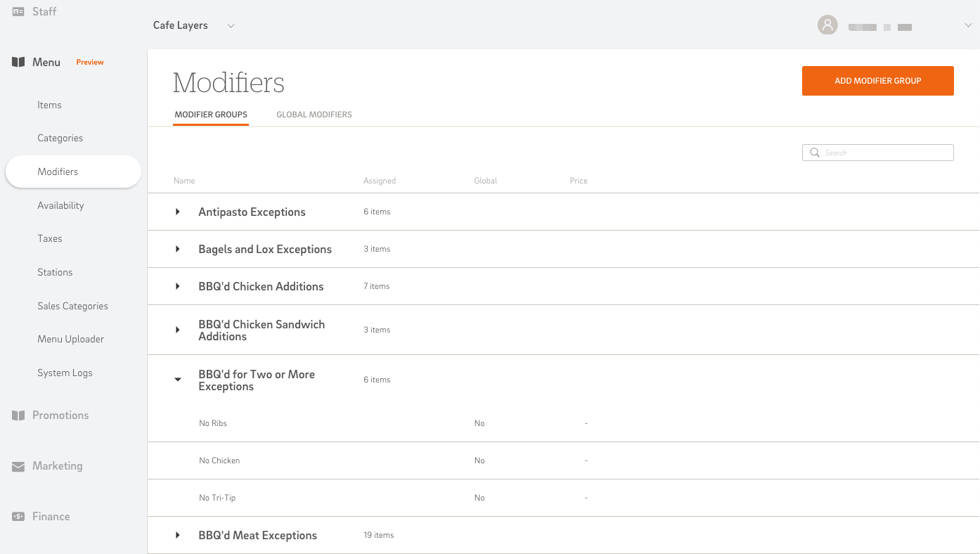Click the 19 items assigned count
This screenshot has height=554, width=980.
pos(378,535)
